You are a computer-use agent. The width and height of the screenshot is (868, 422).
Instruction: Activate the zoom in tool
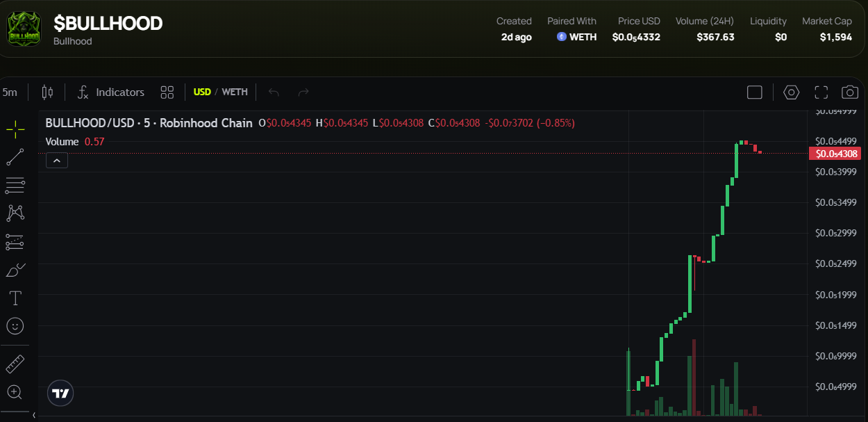point(15,392)
